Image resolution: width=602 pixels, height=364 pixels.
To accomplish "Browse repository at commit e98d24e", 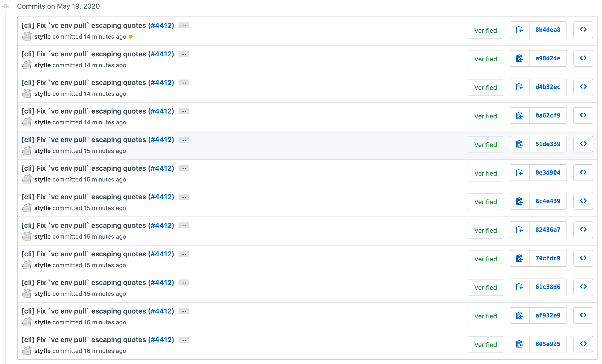I will pyautogui.click(x=583, y=58).
